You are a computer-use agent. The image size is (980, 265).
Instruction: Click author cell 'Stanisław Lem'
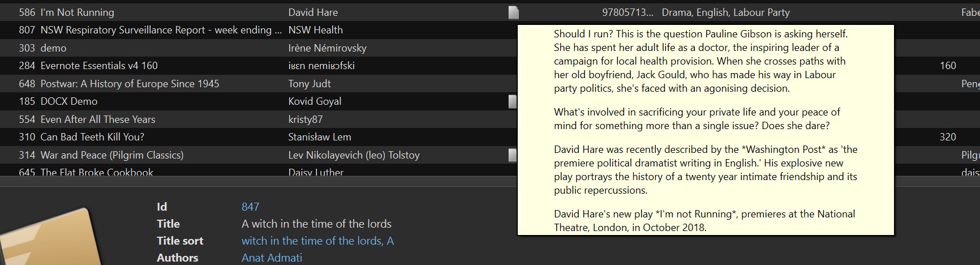pos(320,137)
